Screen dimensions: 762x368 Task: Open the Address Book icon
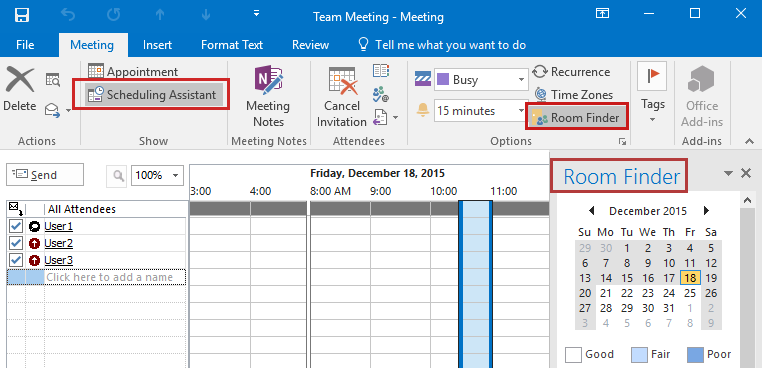[x=381, y=71]
